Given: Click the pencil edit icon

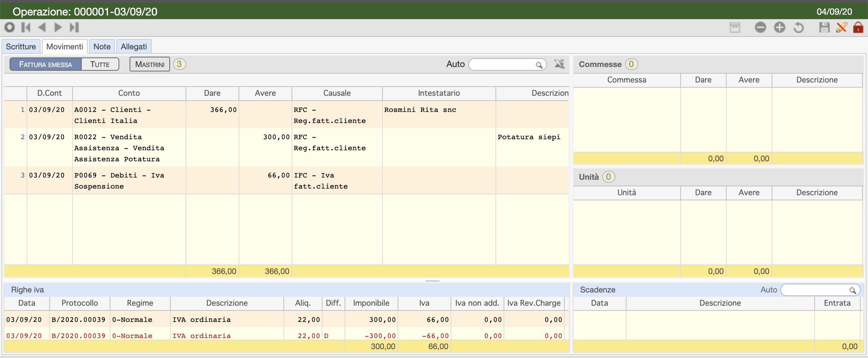Looking at the screenshot, I should click(841, 28).
